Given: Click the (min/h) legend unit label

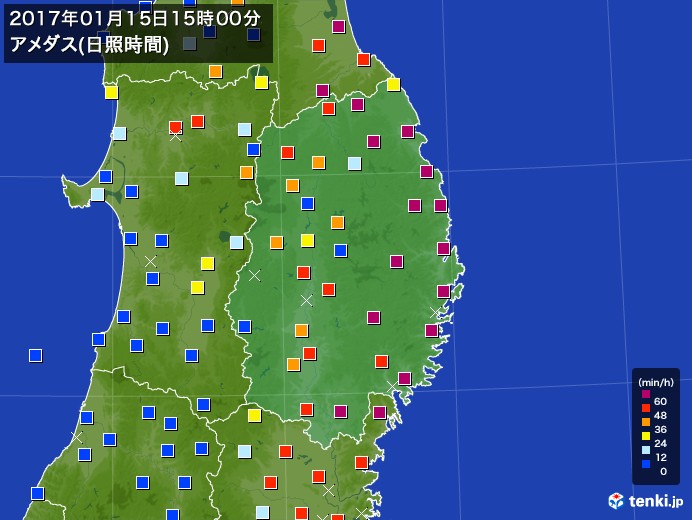Looking at the screenshot, I should (x=656, y=382).
